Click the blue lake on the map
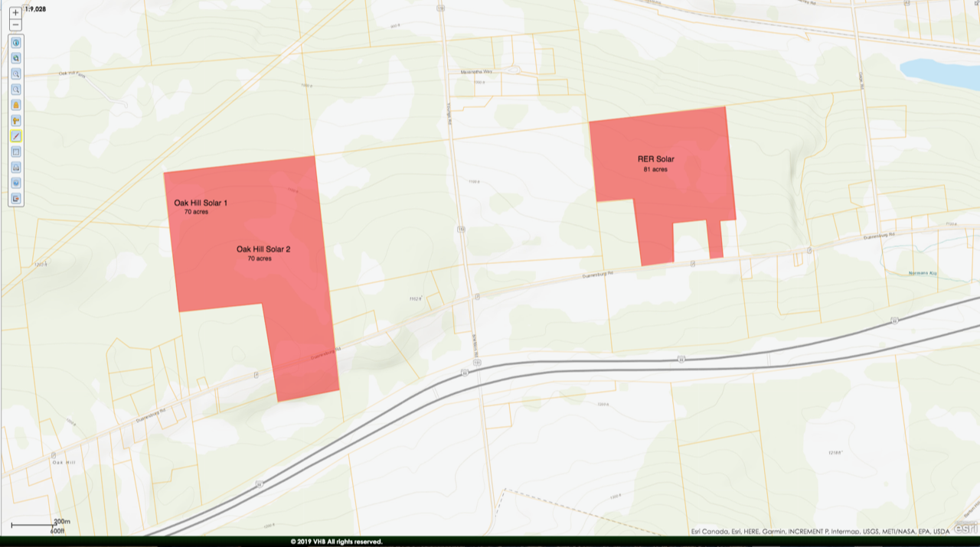 coord(940,74)
